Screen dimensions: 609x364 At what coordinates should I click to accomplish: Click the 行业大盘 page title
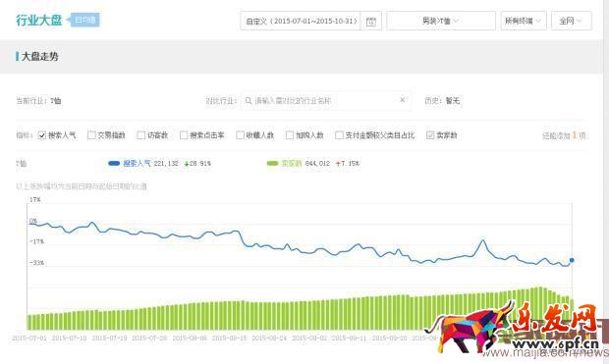point(39,21)
